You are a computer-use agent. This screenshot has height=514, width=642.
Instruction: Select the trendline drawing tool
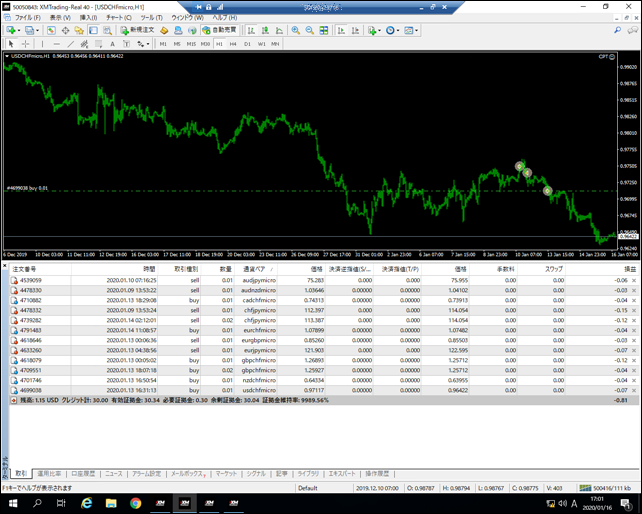pyautogui.click(x=70, y=44)
